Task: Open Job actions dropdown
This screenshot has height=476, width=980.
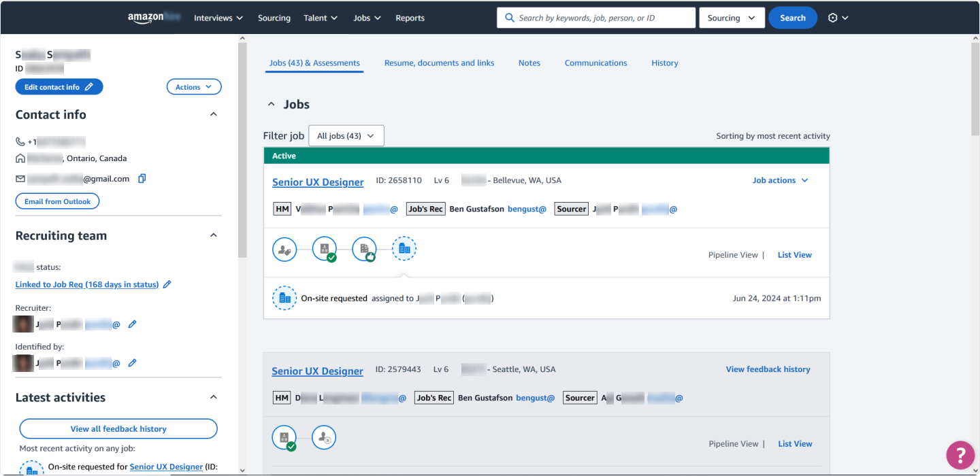Action: coord(781,180)
